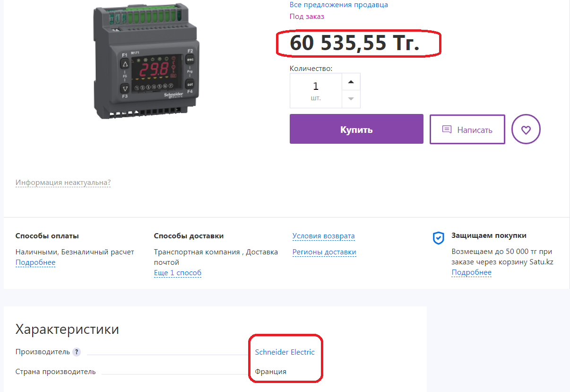The image size is (570, 392).
Task: Click the 60 535,55 Тг. price
Action: pyautogui.click(x=354, y=44)
